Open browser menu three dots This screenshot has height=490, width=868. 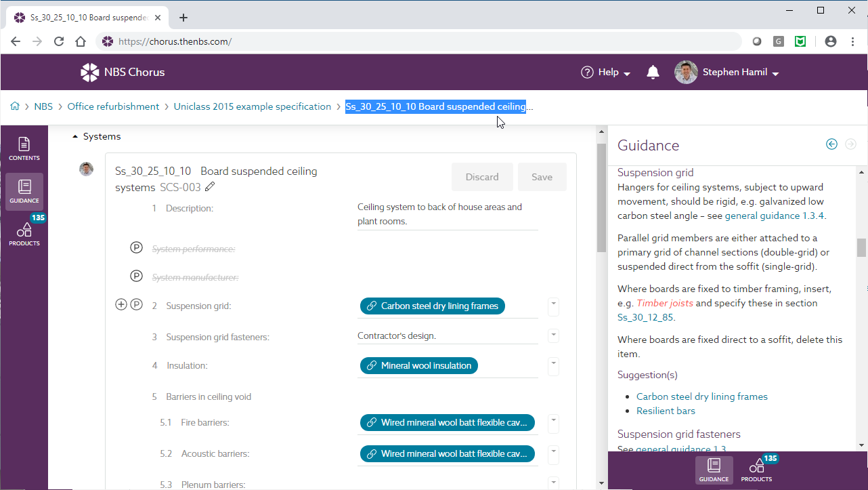click(852, 41)
